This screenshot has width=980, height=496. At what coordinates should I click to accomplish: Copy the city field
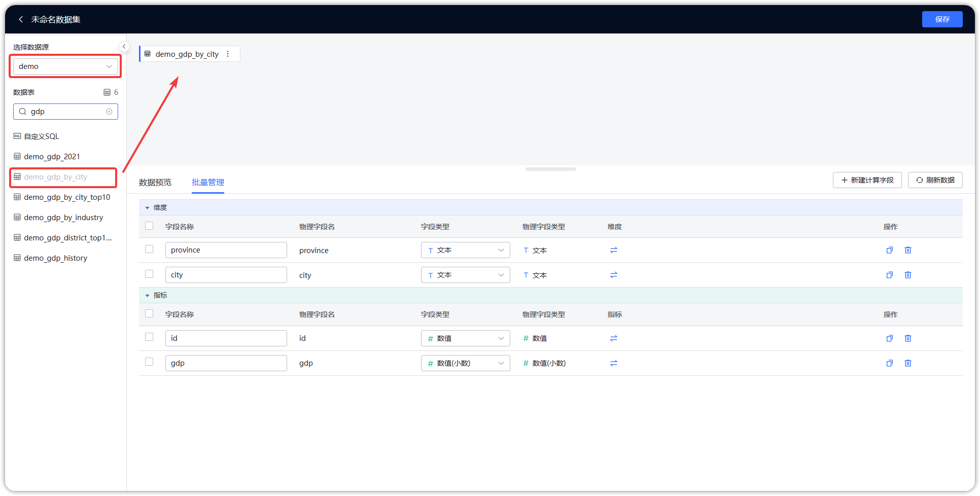click(x=889, y=275)
